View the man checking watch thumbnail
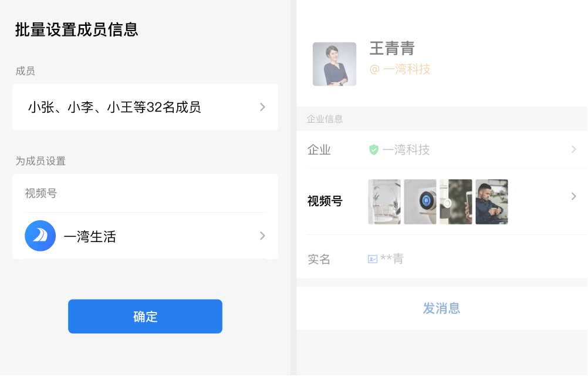 click(492, 202)
